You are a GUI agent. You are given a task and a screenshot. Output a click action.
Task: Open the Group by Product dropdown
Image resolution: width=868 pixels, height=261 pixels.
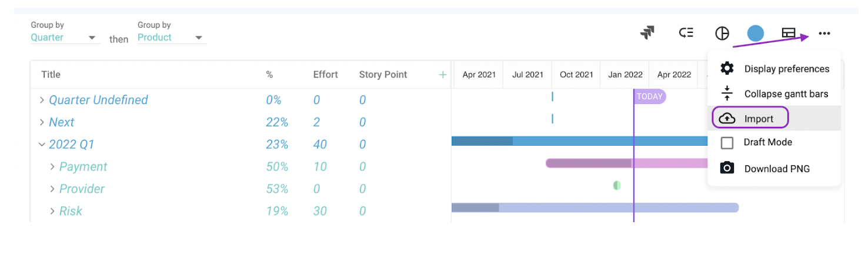[x=171, y=38]
